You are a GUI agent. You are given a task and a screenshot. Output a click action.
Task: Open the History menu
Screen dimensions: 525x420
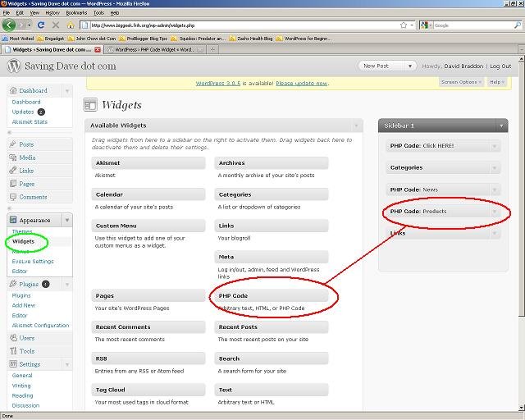pos(52,13)
